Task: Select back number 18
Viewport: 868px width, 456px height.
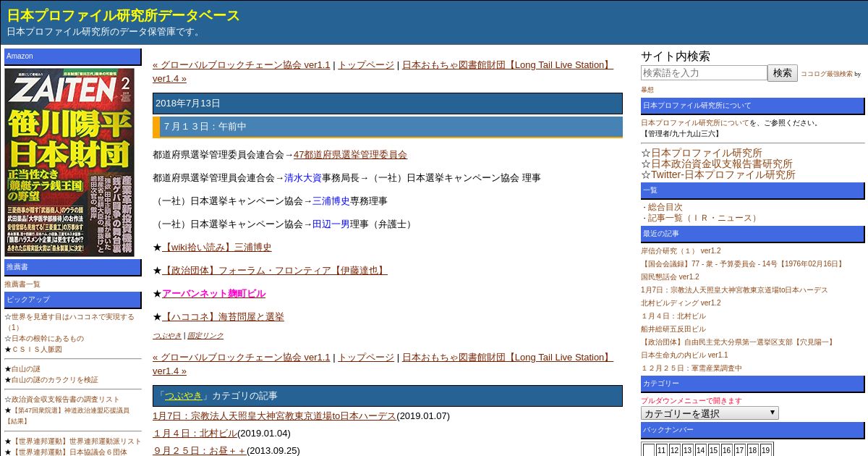Action: pyautogui.click(x=752, y=450)
